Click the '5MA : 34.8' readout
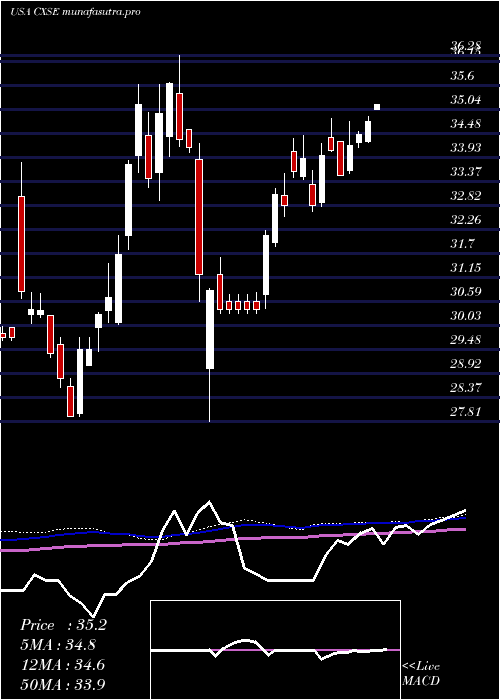The height and width of the screenshot is (700, 500). pos(58,645)
